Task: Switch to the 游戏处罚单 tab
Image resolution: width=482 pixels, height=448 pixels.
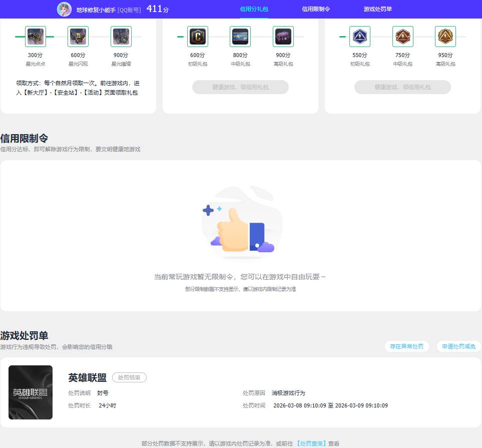Action: coord(378,9)
